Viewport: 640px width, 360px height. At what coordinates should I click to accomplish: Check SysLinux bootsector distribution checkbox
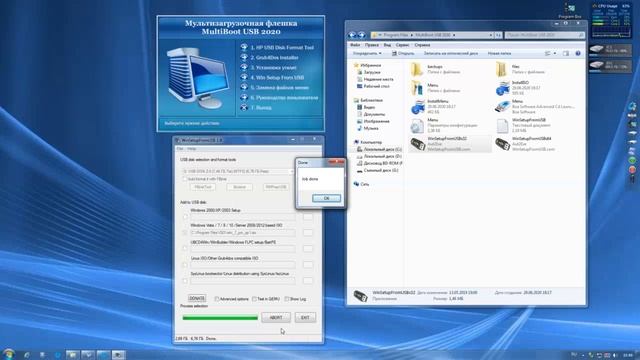tap(185, 281)
